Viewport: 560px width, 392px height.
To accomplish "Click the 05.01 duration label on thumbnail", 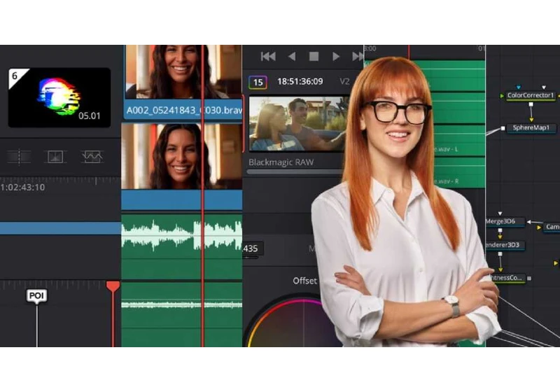I will click(x=90, y=115).
